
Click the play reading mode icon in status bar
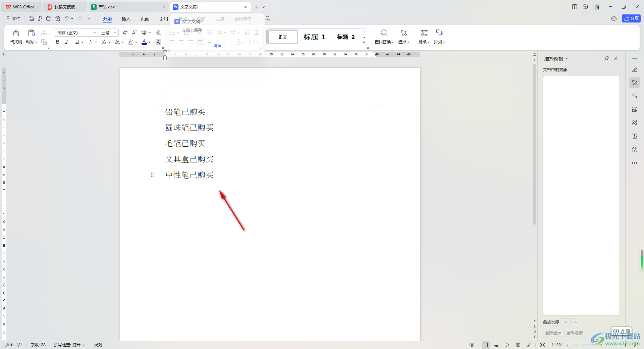(507, 345)
